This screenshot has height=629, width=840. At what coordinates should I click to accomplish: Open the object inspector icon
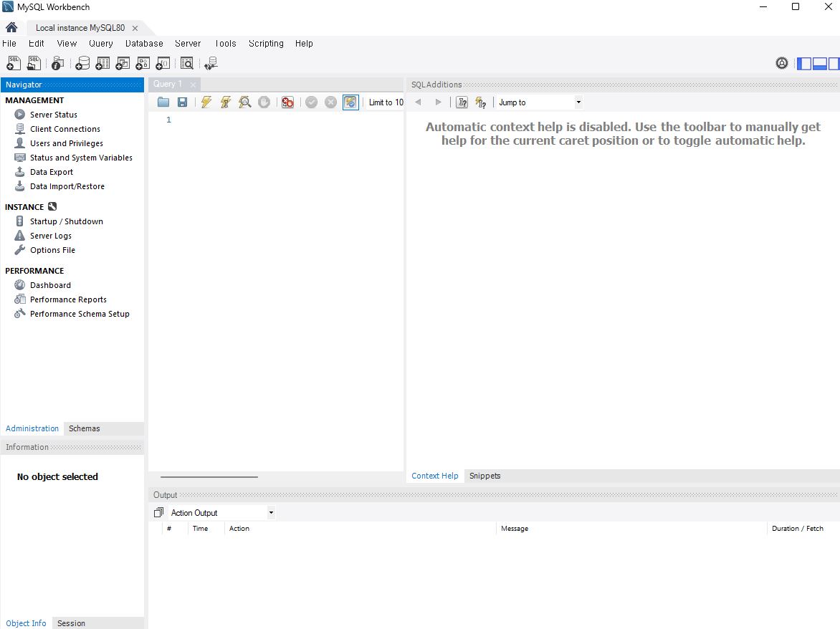(58, 63)
